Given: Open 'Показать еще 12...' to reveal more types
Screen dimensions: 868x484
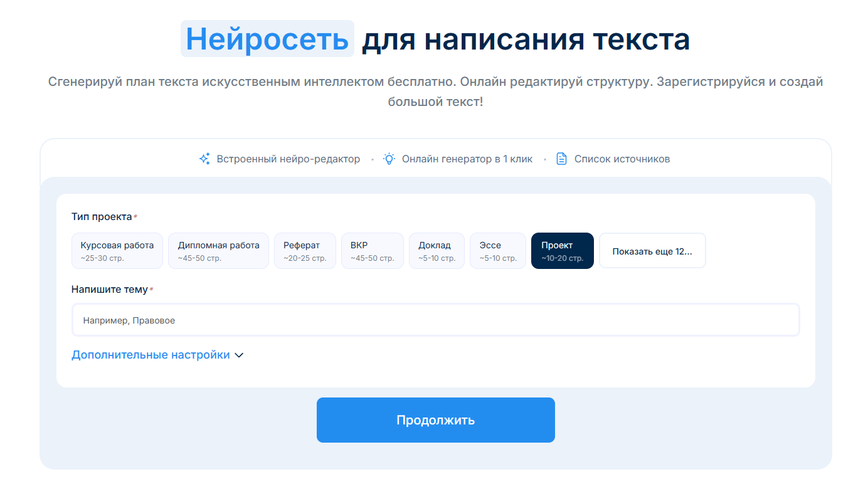Looking at the screenshot, I should click(652, 250).
